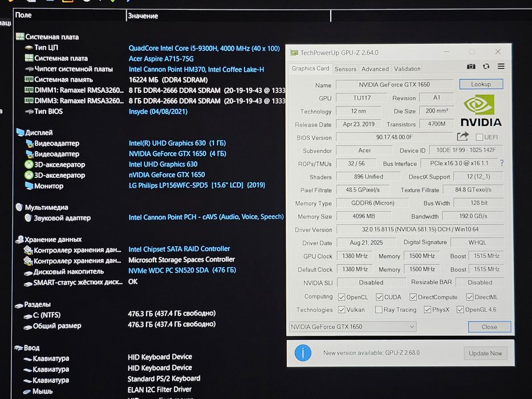This screenshot has width=532, height=399.
Task: Click the Standard PS/2 Keyboard value
Action: tap(164, 378)
